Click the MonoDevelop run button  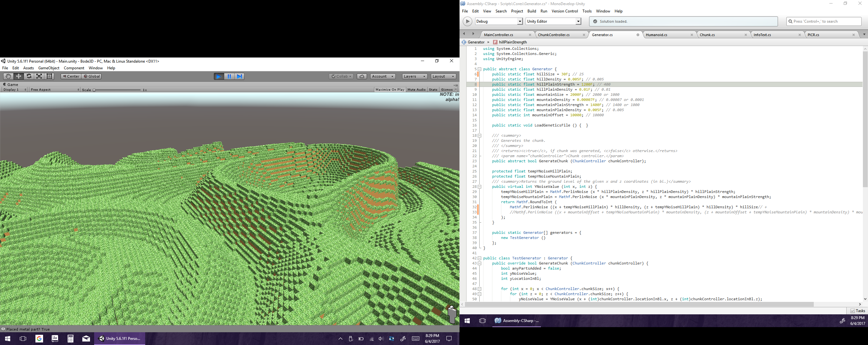click(467, 21)
